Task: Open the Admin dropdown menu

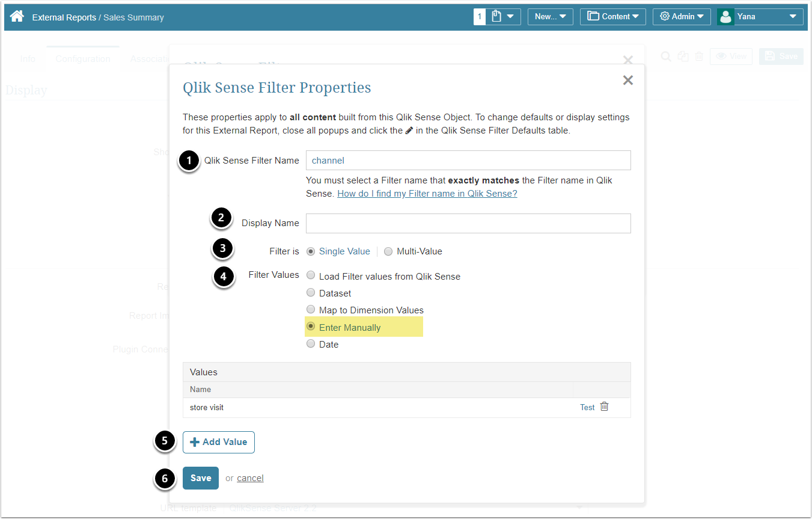Action: [682, 17]
